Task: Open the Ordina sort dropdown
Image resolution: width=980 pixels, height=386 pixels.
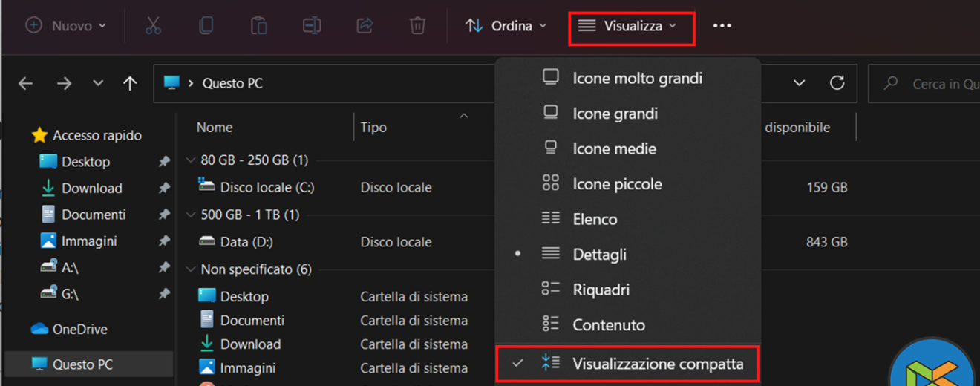Action: click(x=506, y=26)
